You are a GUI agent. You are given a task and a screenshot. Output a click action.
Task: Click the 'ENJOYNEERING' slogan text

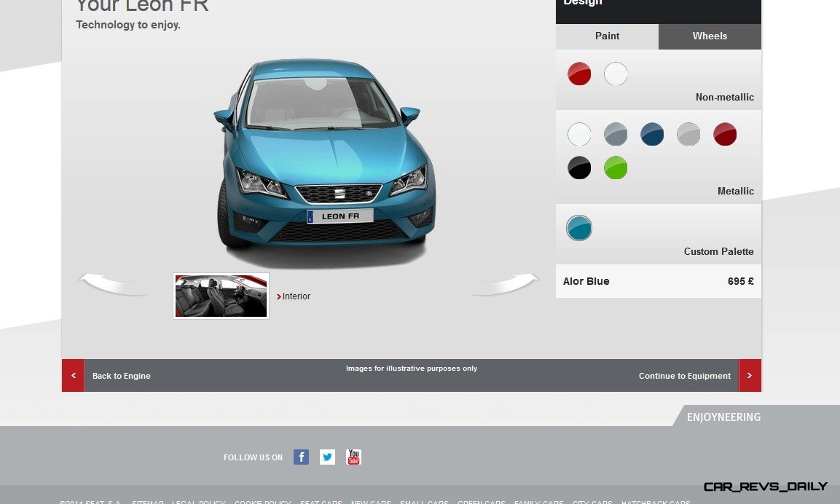tap(723, 417)
